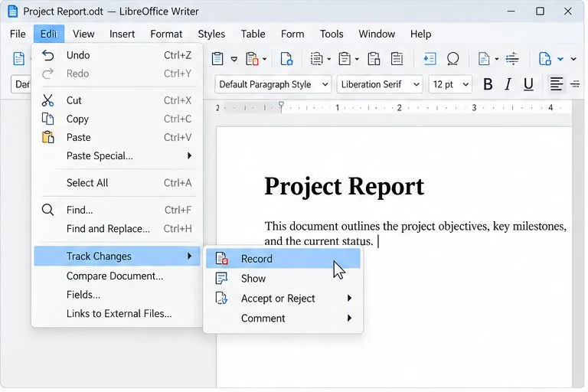Click the Show changes icon in submenu

221,279
